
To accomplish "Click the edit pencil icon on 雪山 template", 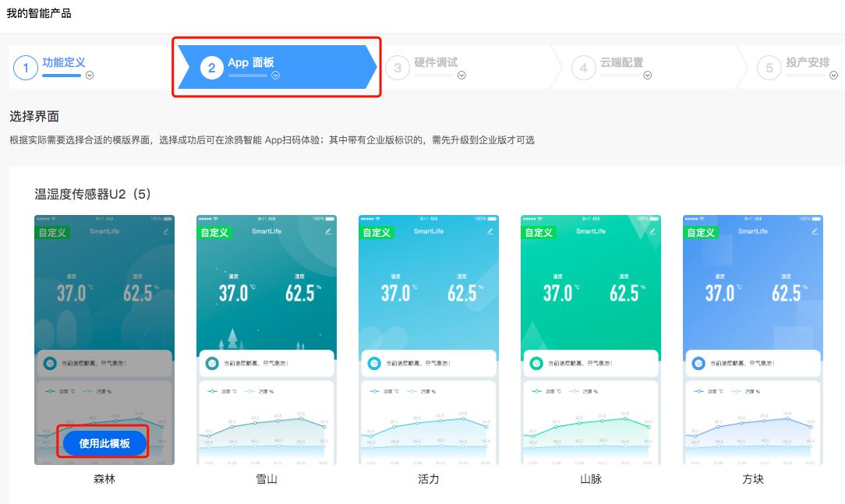I will coord(327,231).
